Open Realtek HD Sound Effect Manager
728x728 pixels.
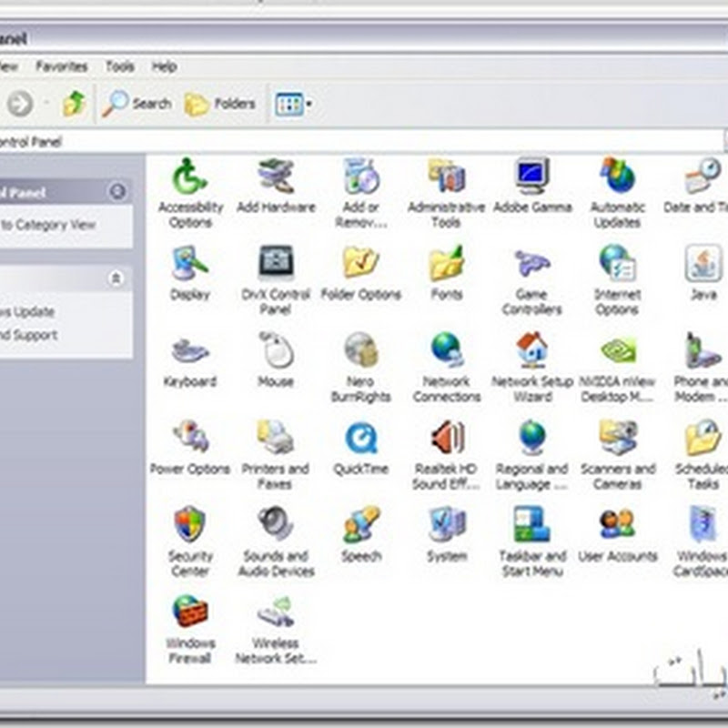[x=446, y=454]
